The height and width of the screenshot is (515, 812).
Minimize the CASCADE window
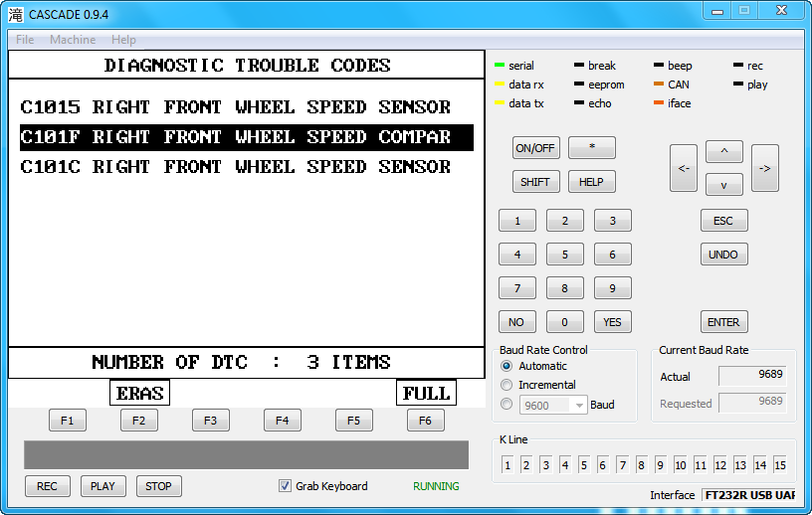(717, 11)
